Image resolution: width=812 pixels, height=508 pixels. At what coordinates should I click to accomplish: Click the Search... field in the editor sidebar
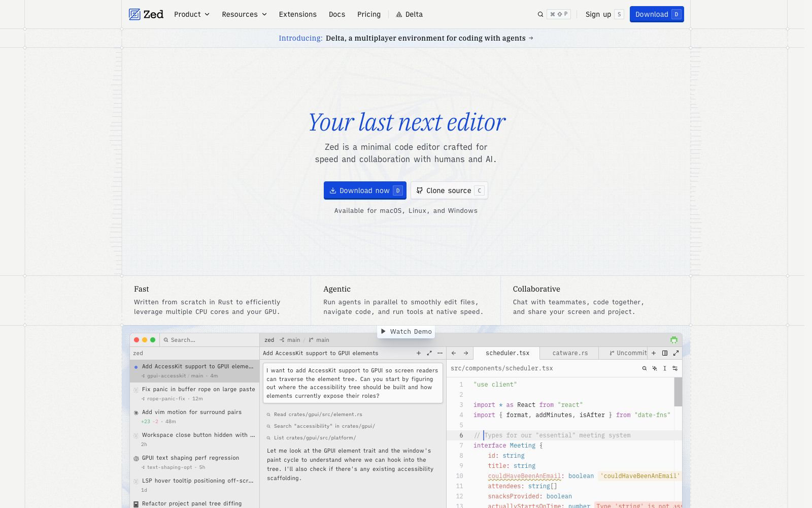pyautogui.click(x=210, y=340)
